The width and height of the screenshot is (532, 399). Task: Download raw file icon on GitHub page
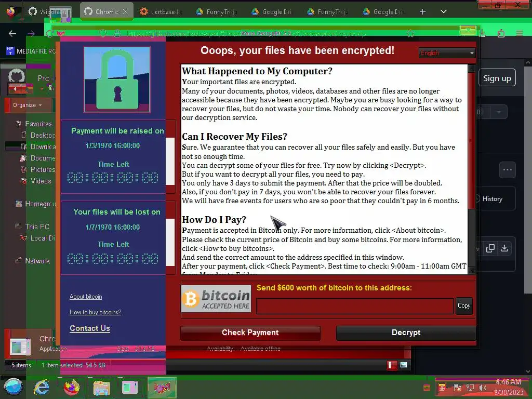[504, 248]
